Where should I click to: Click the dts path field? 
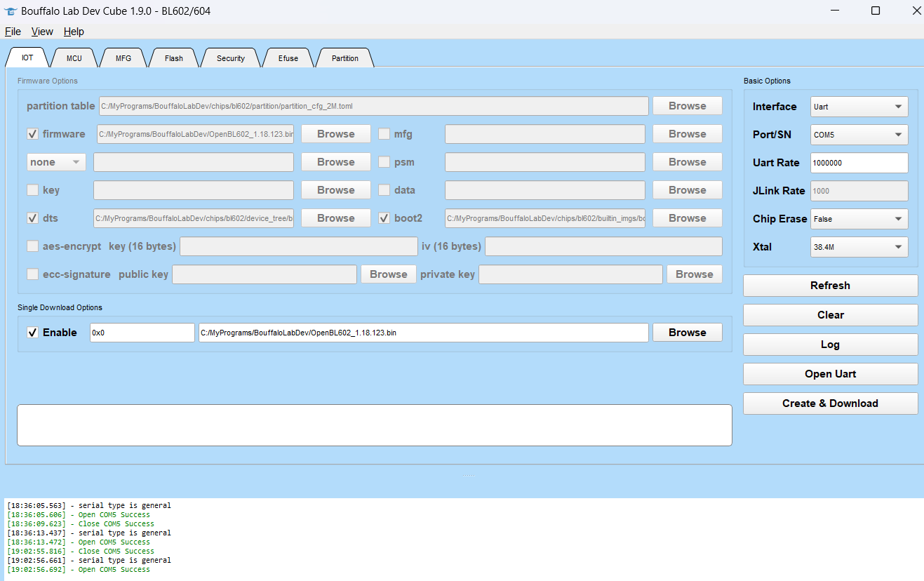click(194, 218)
